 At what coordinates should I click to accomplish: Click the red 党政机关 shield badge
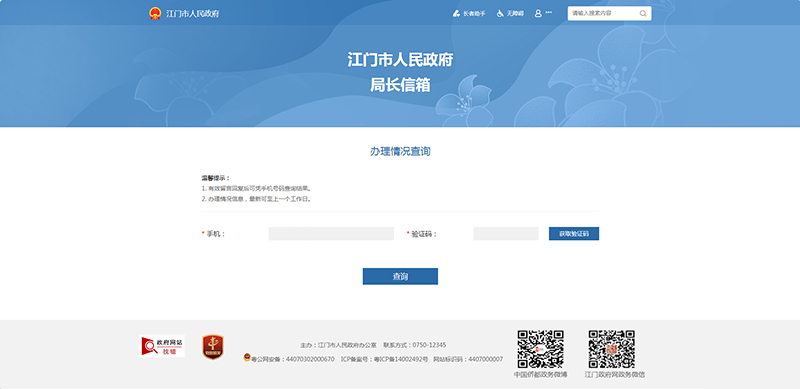coord(213,347)
